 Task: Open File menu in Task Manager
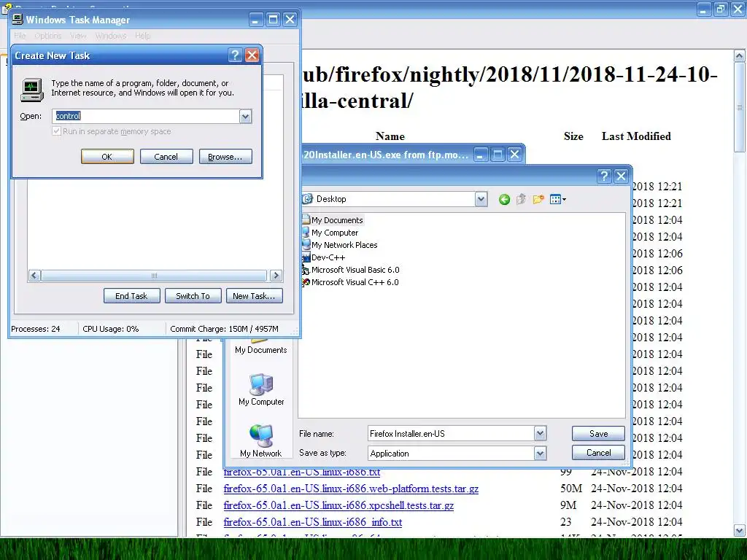tap(20, 36)
